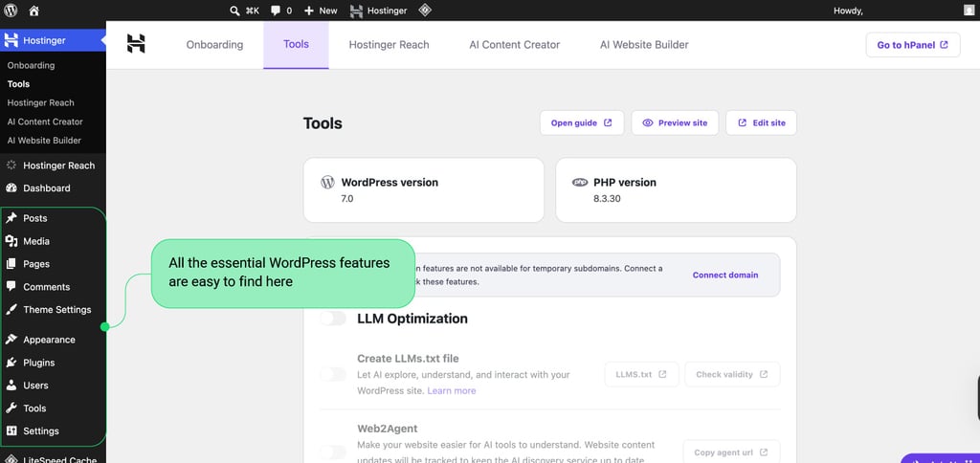This screenshot has height=463, width=980.
Task: Click the Pages icon in sidebar
Action: (x=11, y=264)
